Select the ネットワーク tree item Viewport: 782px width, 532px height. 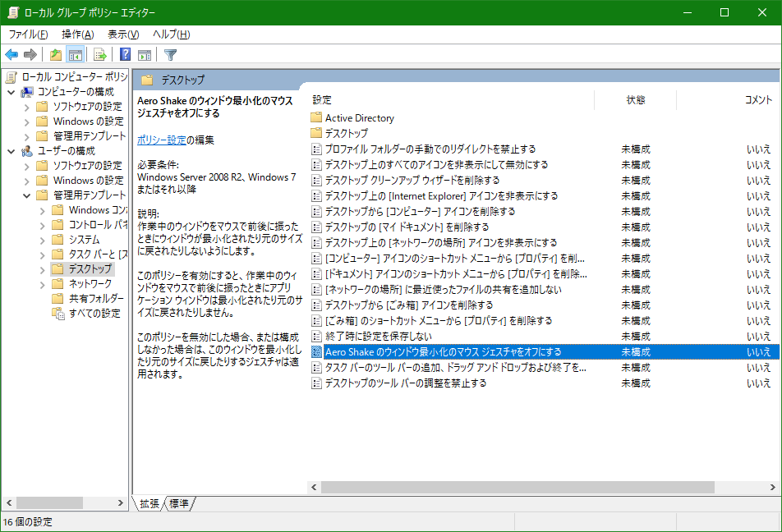coord(90,284)
